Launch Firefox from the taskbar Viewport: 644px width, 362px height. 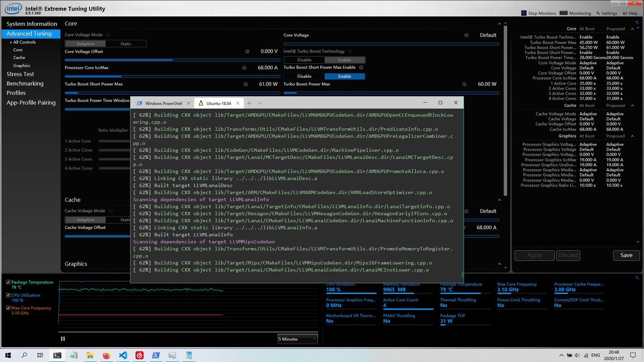[106, 355]
